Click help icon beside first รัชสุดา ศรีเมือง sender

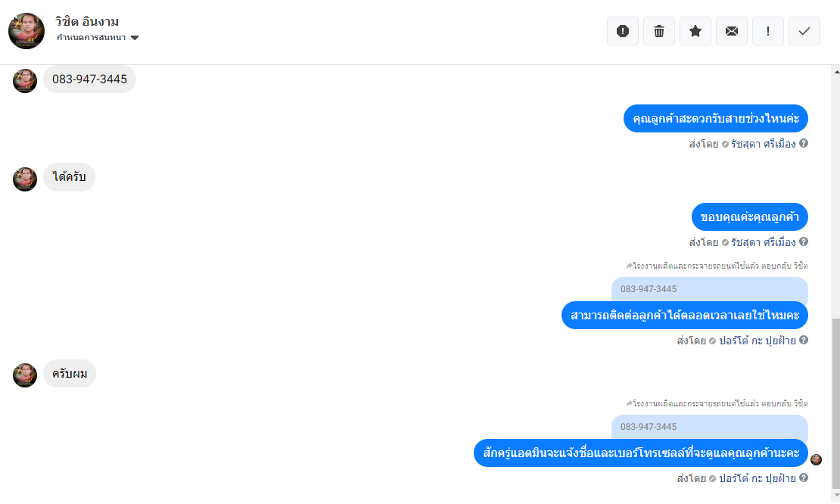click(x=804, y=144)
